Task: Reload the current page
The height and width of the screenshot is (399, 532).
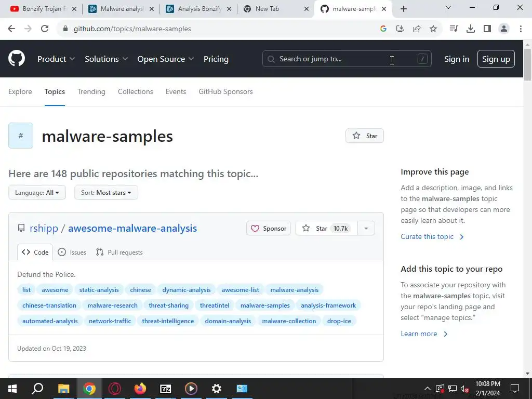Action: [x=45, y=29]
